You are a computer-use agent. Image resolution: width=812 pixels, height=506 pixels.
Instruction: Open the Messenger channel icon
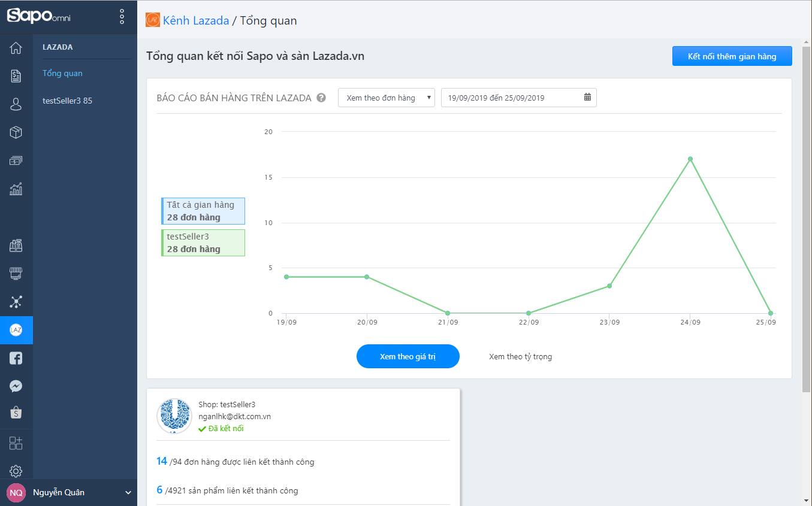click(16, 386)
